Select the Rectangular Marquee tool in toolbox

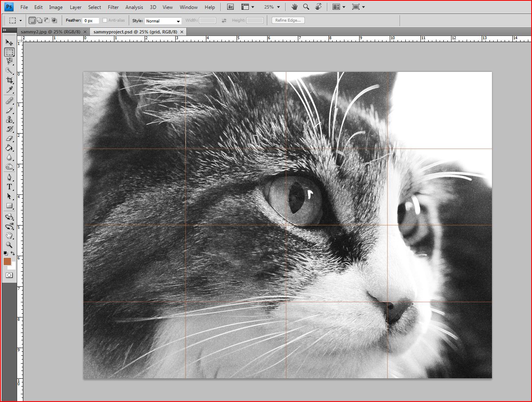(x=9, y=52)
